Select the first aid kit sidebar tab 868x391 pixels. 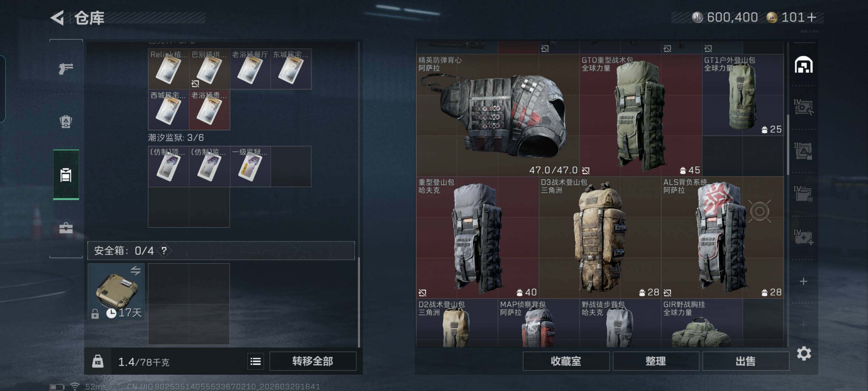tap(66, 228)
